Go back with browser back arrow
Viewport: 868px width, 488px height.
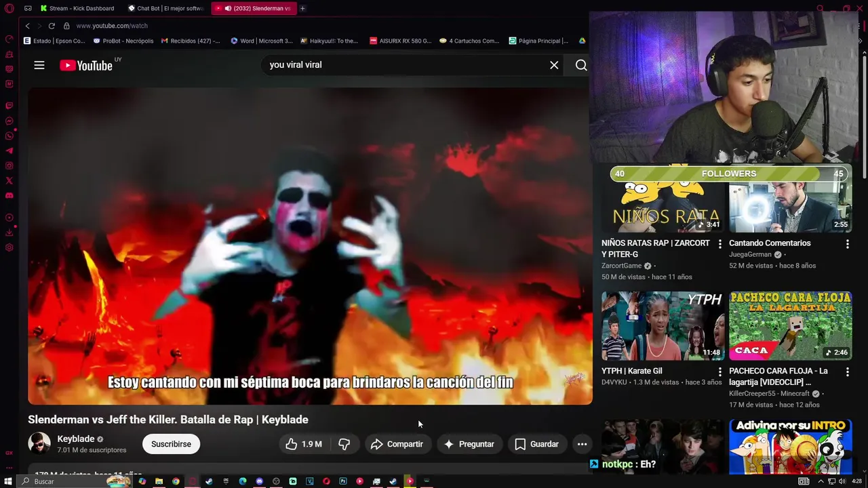(x=27, y=26)
